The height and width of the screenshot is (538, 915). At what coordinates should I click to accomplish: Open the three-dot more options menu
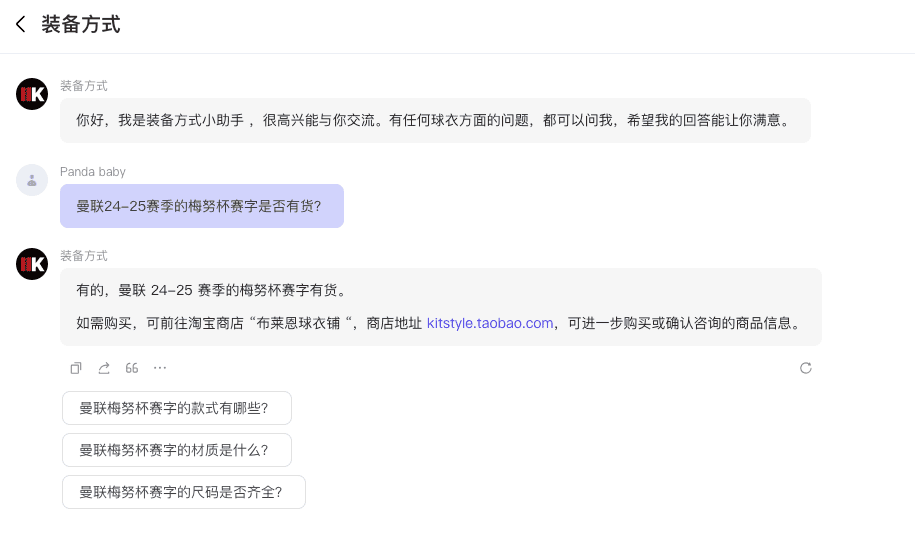160,368
